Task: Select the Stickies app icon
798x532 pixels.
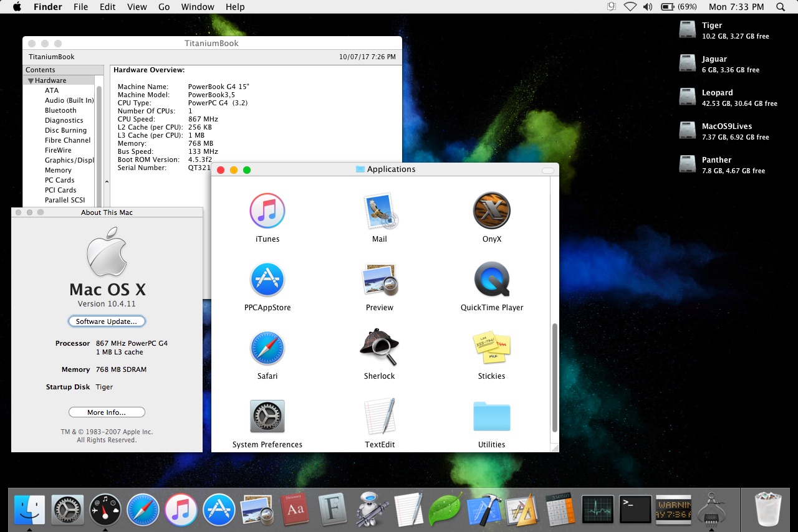Action: tap(492, 348)
